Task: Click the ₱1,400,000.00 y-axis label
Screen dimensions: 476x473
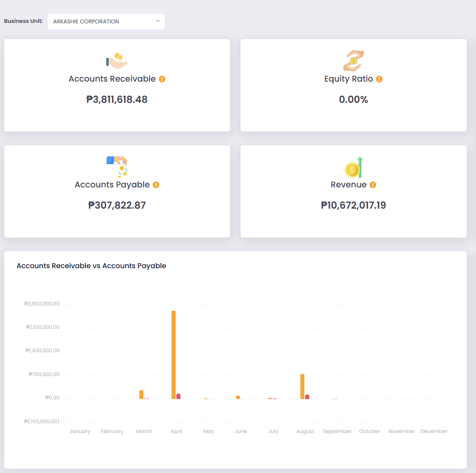Action: point(42,350)
